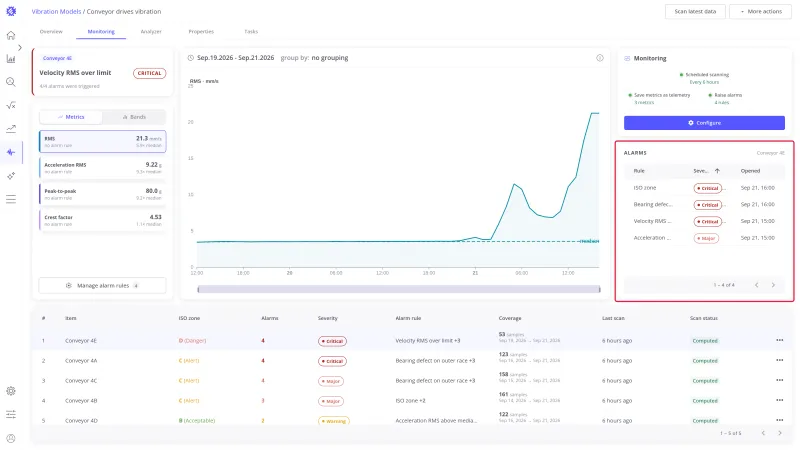Open the hamburger list icon in sidebar
The width and height of the screenshot is (800, 450).
coord(11,199)
